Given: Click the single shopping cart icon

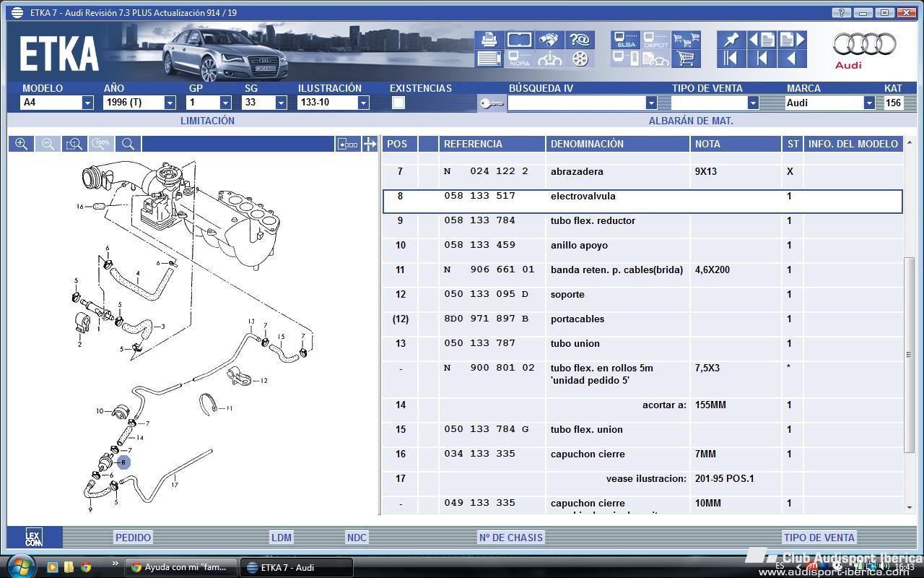Looking at the screenshot, I should coord(686,59).
